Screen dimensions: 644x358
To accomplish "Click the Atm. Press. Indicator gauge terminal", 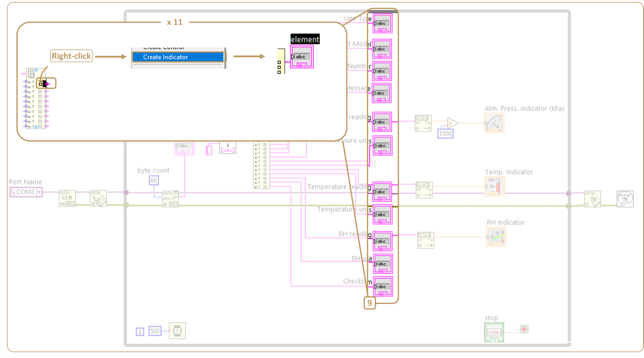I will click(494, 123).
